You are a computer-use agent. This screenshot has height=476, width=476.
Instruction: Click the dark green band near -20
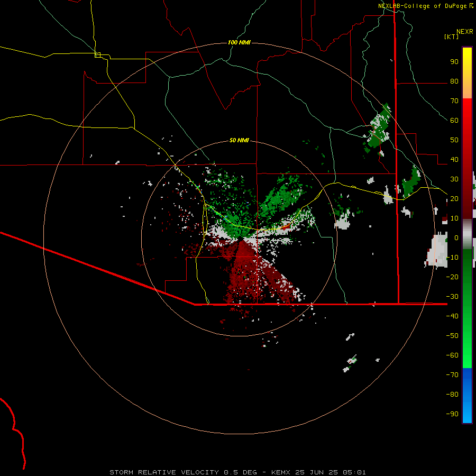467,273
